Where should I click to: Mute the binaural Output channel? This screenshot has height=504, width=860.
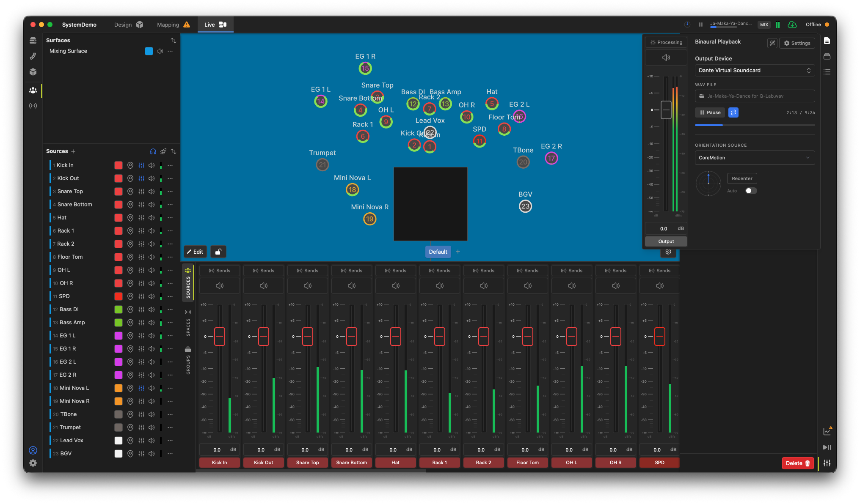click(x=666, y=58)
